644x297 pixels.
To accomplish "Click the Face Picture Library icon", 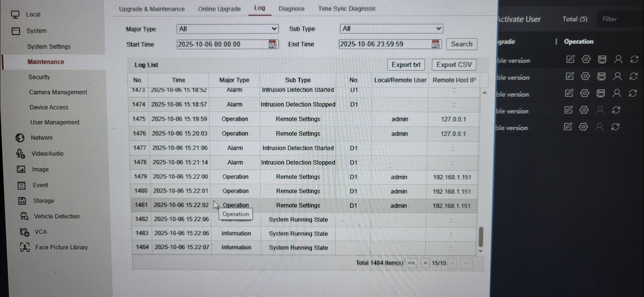I will (25, 247).
